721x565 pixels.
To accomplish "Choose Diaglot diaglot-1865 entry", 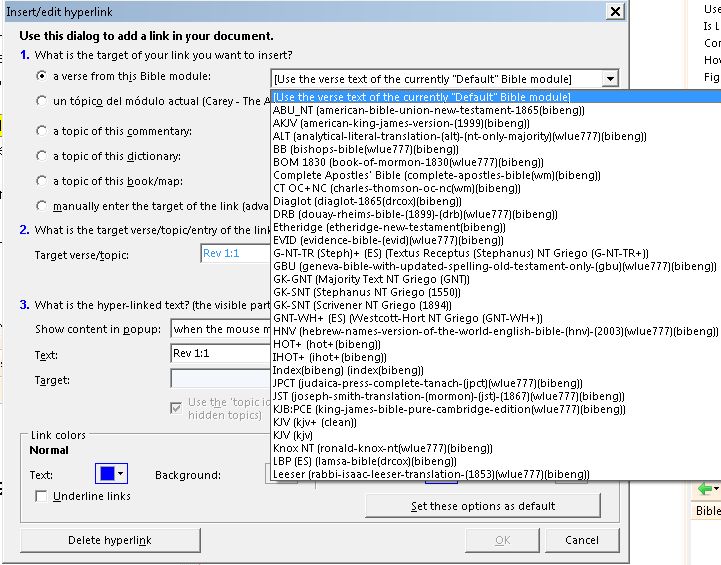I will (497, 201).
